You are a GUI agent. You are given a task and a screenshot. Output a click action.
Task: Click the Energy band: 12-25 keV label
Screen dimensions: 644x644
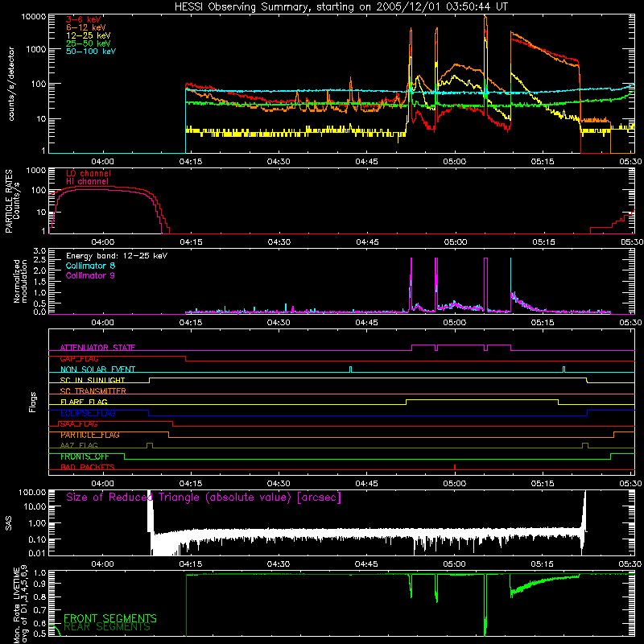(117, 256)
